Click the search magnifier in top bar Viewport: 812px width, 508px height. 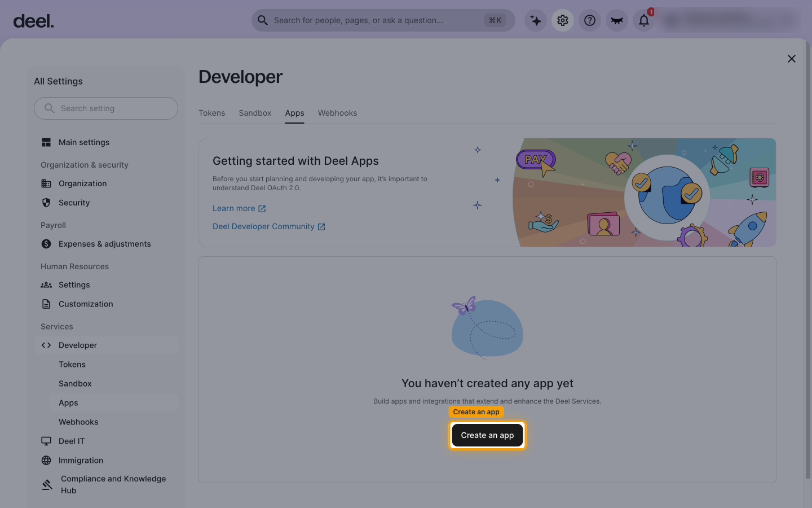coord(263,20)
